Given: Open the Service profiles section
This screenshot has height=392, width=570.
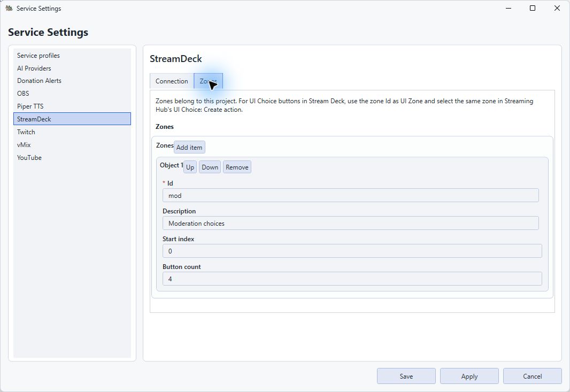Looking at the screenshot, I should (72, 55).
